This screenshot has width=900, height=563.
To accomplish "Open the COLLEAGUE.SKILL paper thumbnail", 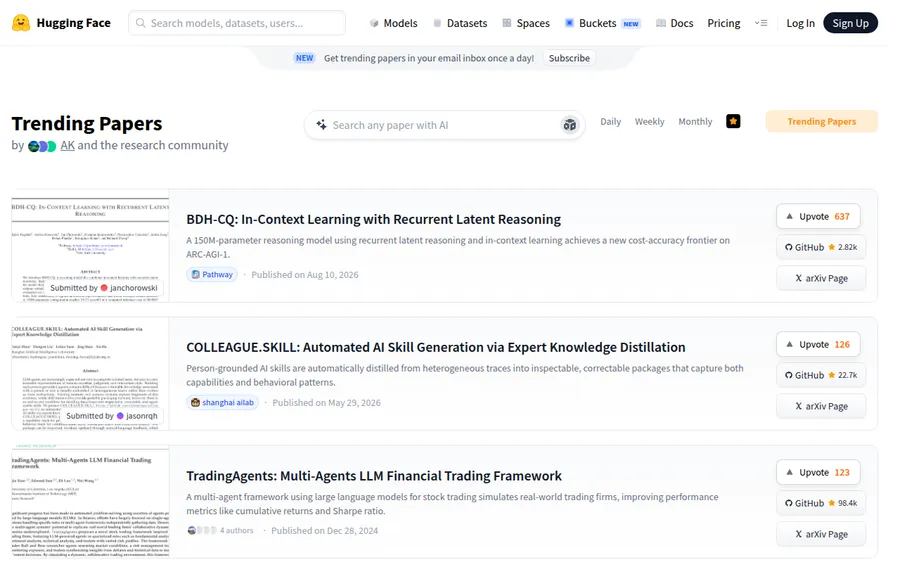I will (90, 374).
